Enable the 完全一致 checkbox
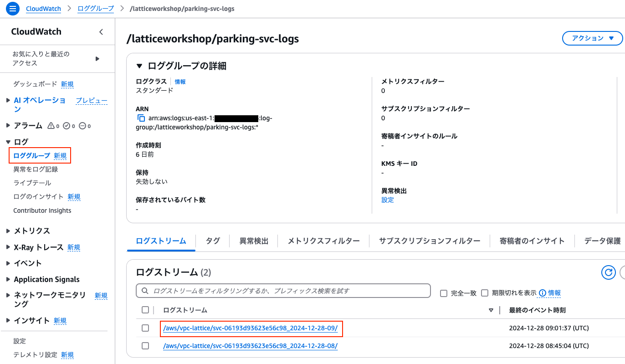This screenshot has height=364, width=625. pos(444,293)
